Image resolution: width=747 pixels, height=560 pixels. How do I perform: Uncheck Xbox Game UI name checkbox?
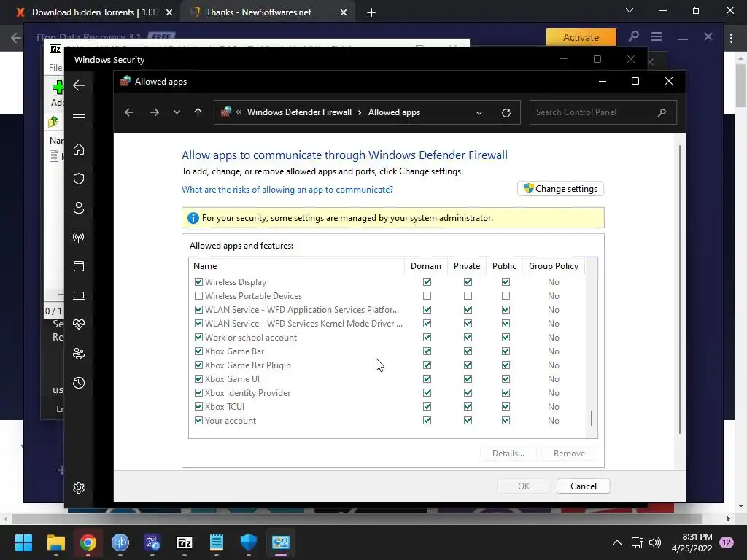pos(198,379)
